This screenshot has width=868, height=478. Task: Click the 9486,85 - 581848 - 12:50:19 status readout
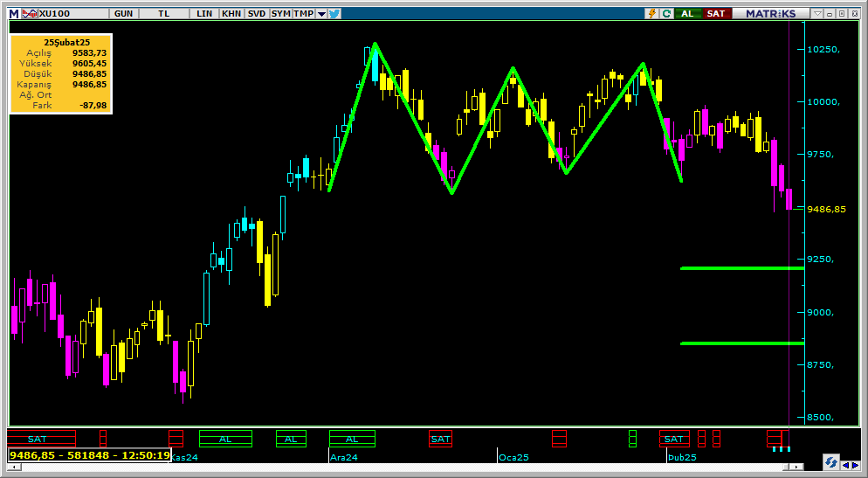coord(90,455)
